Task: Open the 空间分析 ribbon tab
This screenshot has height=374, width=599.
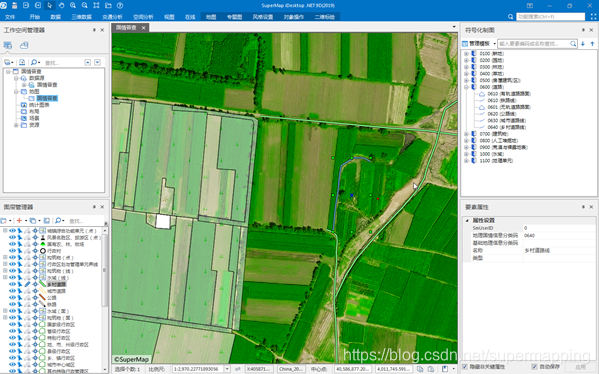Action: tap(143, 17)
